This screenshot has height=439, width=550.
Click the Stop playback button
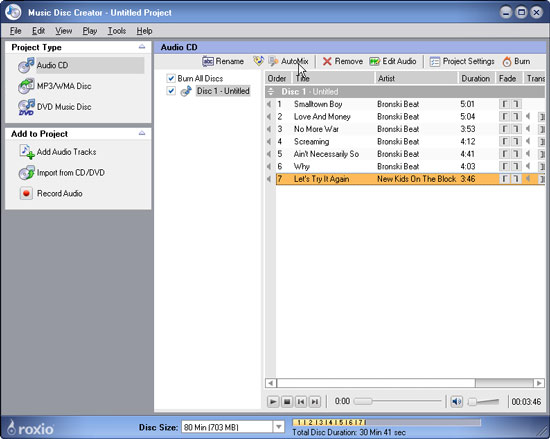pos(287,401)
